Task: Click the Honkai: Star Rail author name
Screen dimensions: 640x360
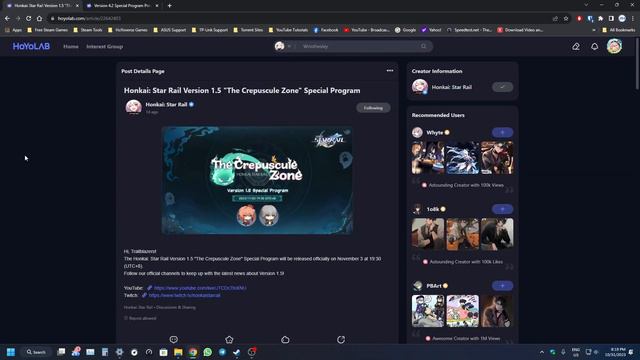Action: (166, 104)
